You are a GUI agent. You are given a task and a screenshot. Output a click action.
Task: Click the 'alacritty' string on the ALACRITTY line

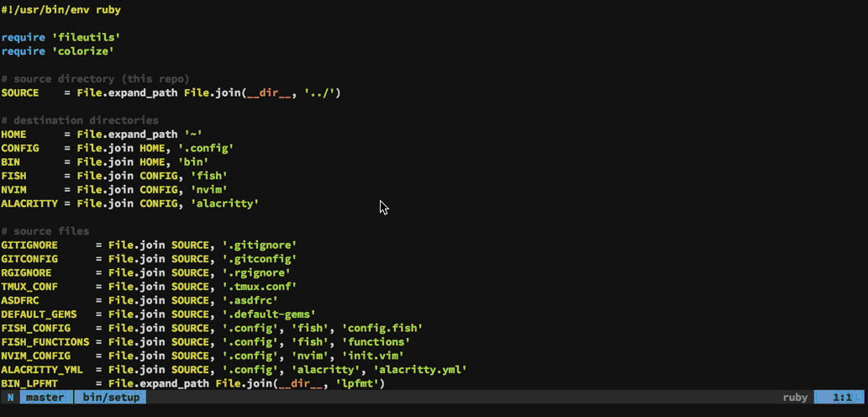[224, 203]
